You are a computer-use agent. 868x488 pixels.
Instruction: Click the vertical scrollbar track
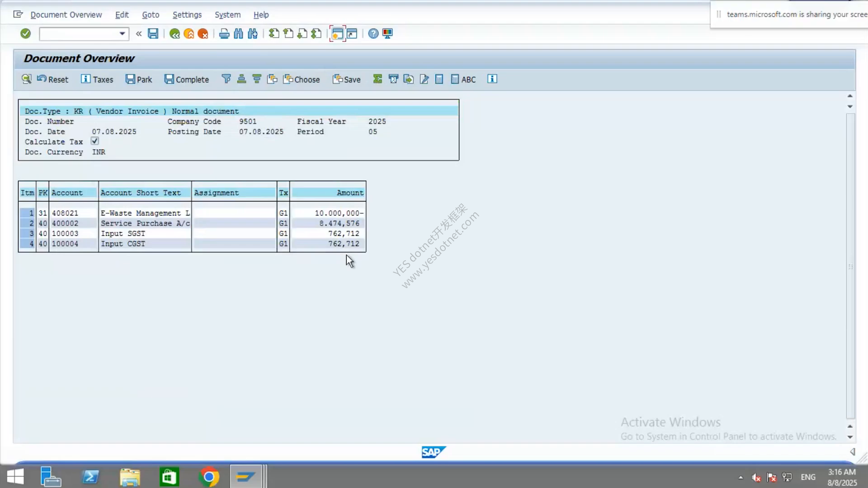[850, 267]
